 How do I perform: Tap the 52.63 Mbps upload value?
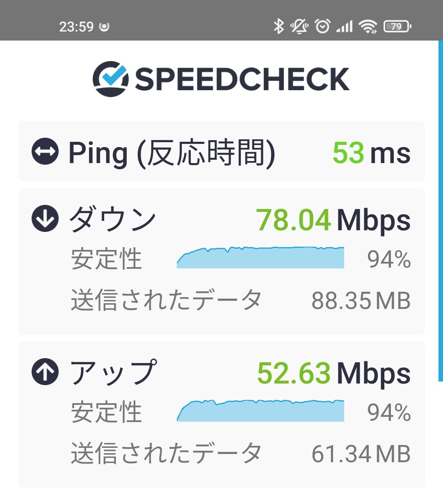[x=333, y=373]
